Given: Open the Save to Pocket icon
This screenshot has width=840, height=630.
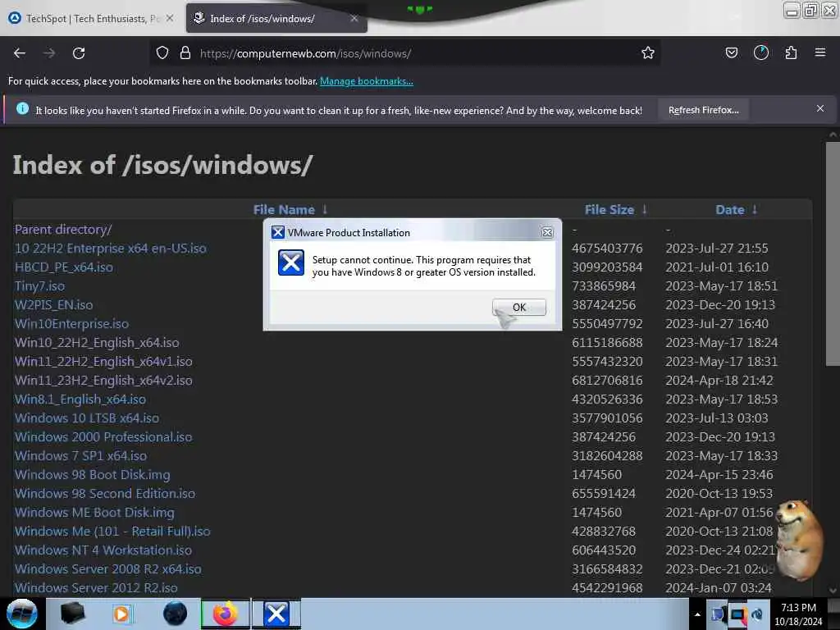Looking at the screenshot, I should click(x=731, y=53).
